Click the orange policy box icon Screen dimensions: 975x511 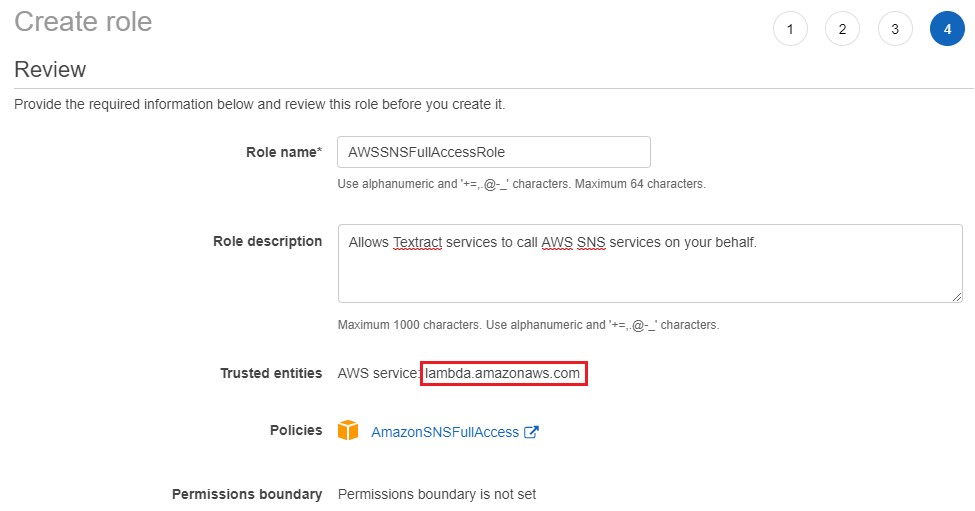348,431
